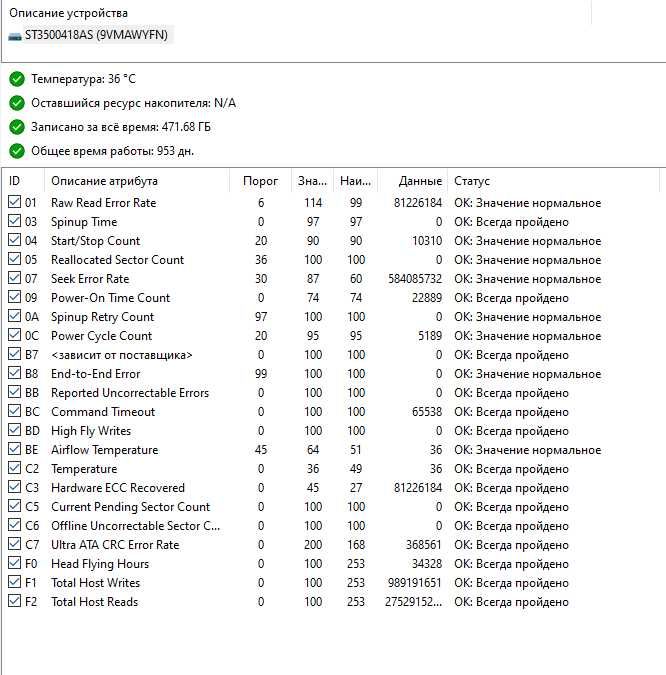Toggle the C2 Temperature checkbox
Image resolution: width=666 pixels, height=675 pixels.
14,468
